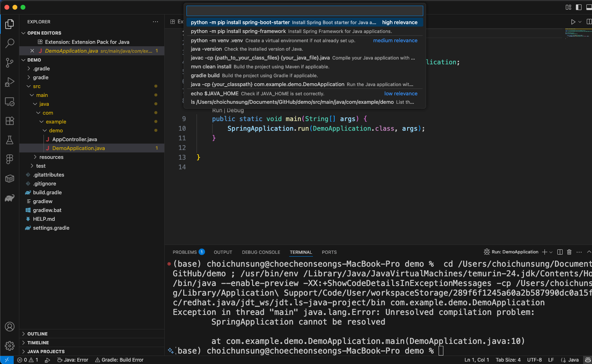Switch to the OUTPUT tab
Screen dimensions: 592x364
223,252
